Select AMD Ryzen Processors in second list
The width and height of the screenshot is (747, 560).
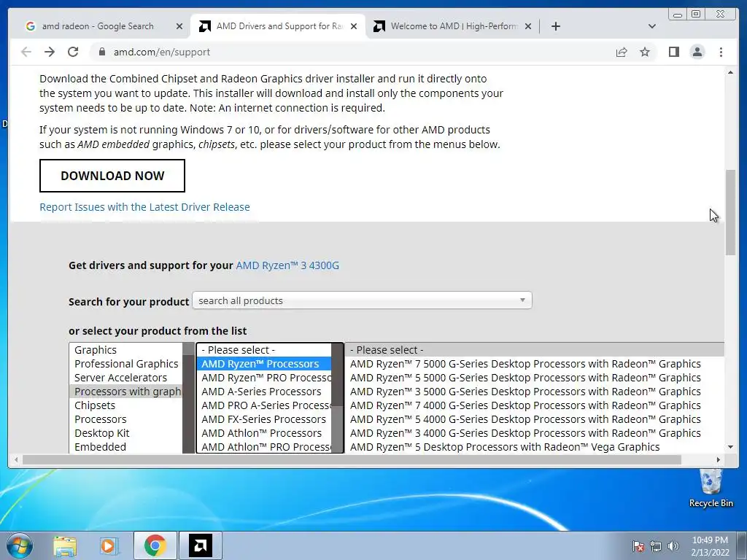[264, 364]
